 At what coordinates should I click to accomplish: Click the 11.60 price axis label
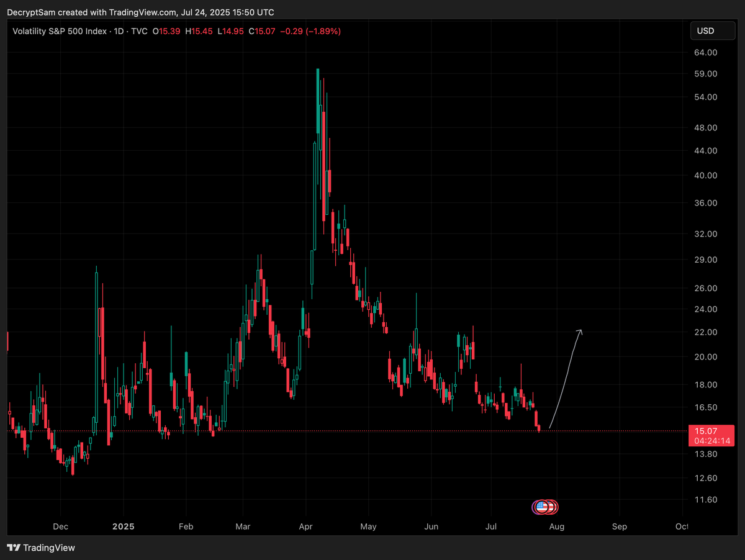(707, 500)
